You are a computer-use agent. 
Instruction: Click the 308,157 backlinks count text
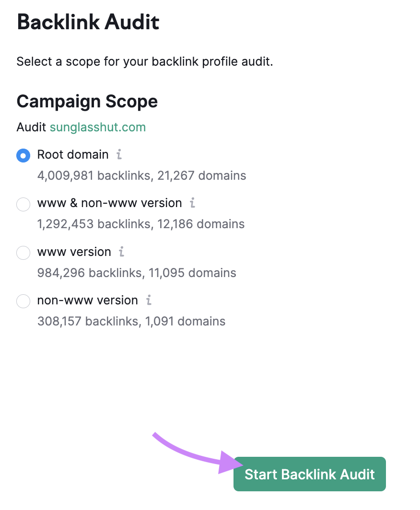click(x=88, y=321)
